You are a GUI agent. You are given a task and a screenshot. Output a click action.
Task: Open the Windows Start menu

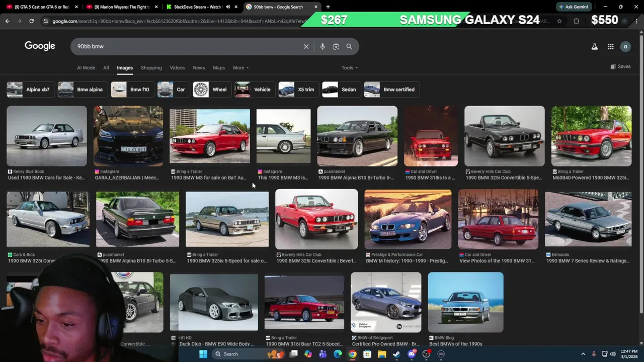pos(203,354)
